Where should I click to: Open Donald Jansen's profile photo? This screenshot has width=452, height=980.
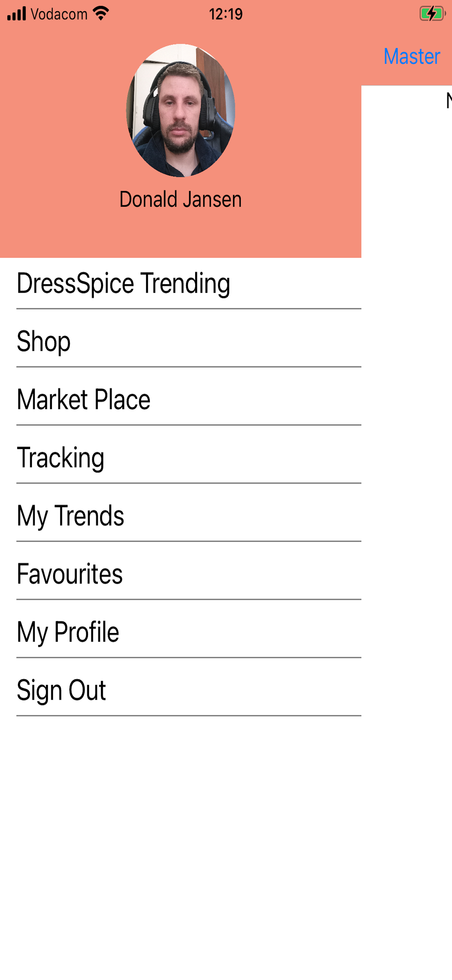pyautogui.click(x=180, y=110)
